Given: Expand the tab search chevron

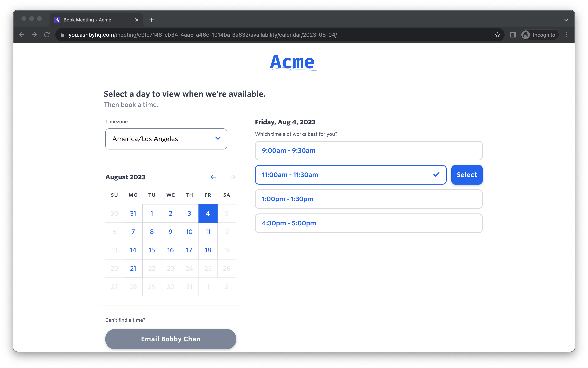Looking at the screenshot, I should click(566, 20).
